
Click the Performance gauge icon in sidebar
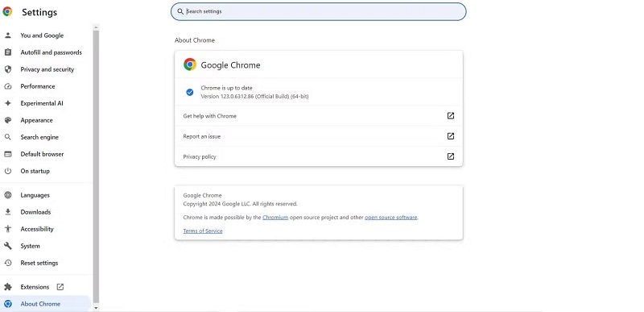click(8, 86)
